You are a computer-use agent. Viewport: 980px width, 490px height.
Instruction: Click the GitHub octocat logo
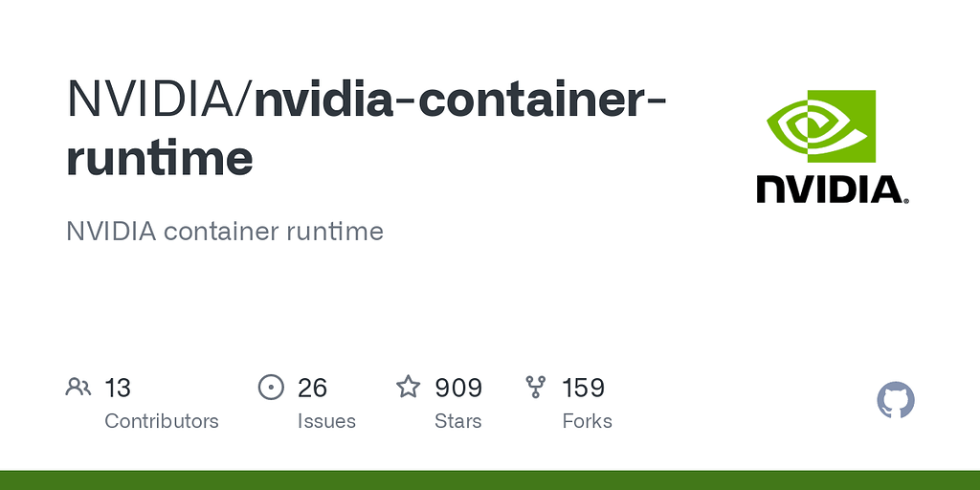coord(896,400)
